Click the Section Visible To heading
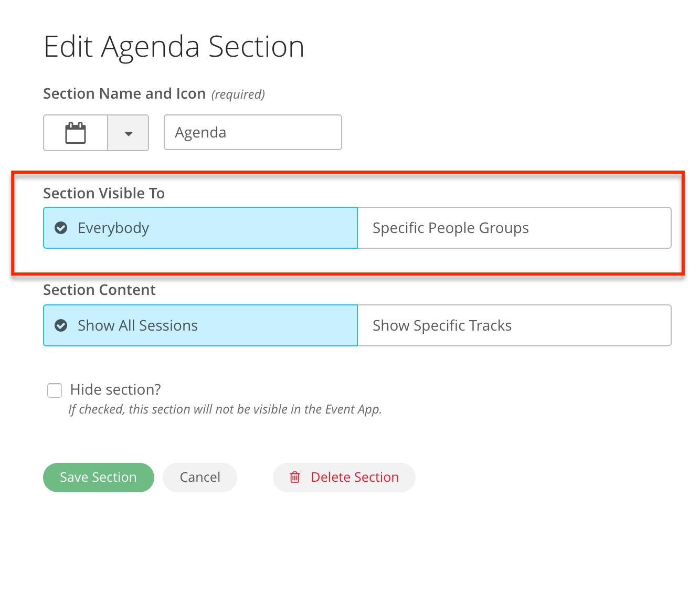Viewport: 700px width, 614px height. click(104, 193)
